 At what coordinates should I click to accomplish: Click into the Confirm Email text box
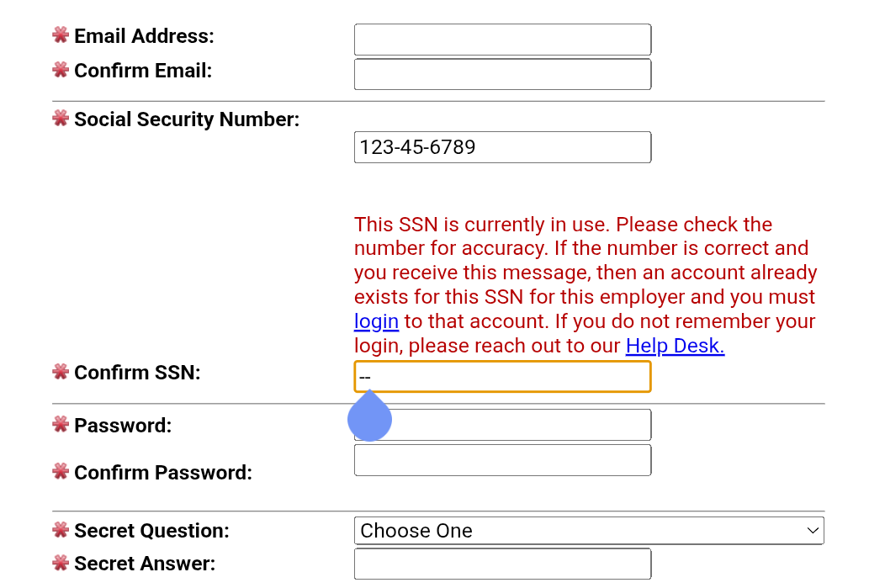[502, 74]
